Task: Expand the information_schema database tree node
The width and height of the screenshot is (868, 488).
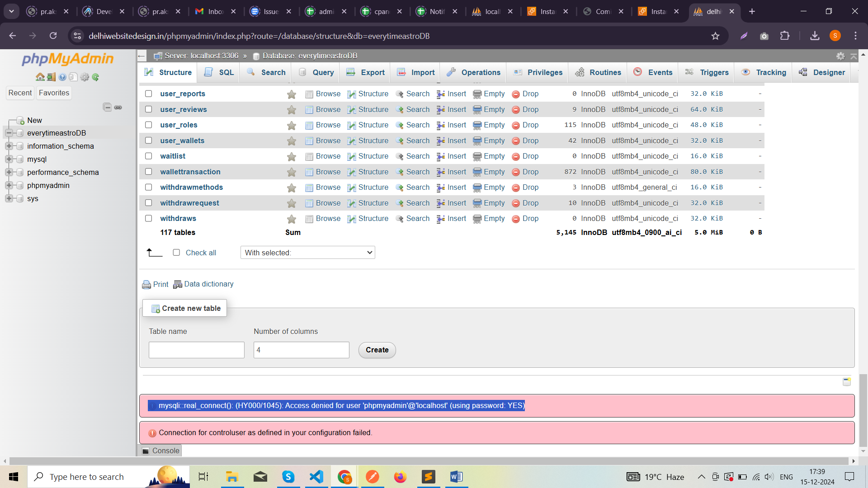Action: click(x=9, y=146)
